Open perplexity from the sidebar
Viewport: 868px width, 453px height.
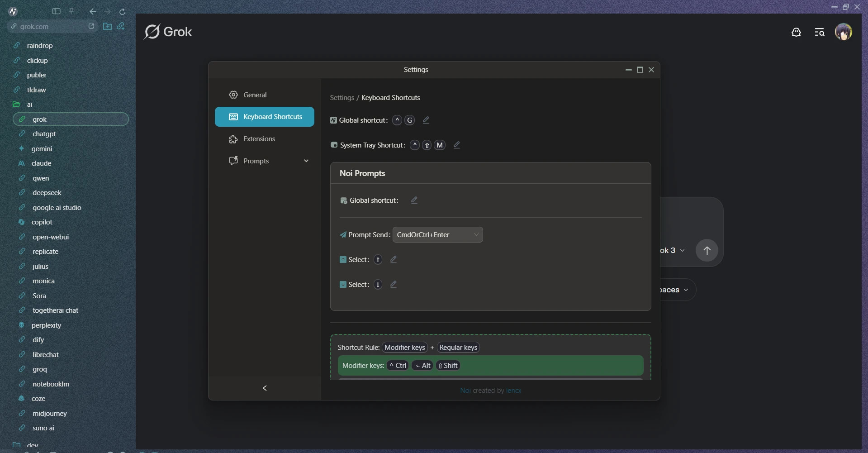click(46, 325)
